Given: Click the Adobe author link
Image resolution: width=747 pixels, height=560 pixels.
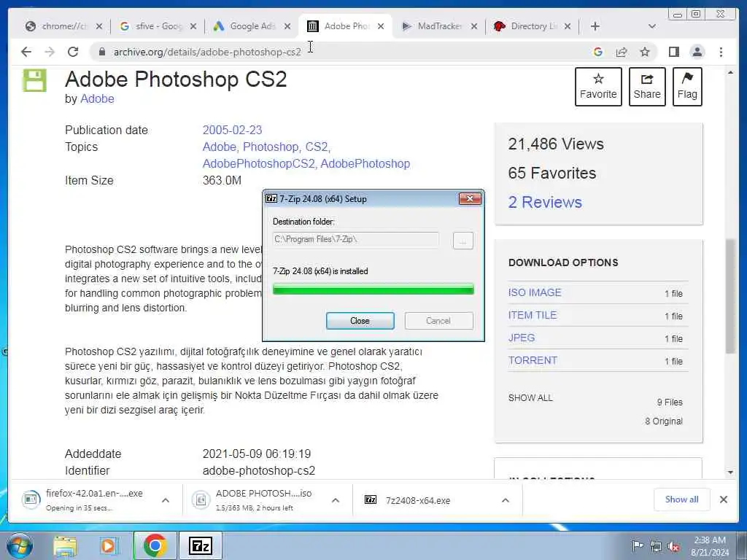Looking at the screenshot, I should click(x=97, y=98).
